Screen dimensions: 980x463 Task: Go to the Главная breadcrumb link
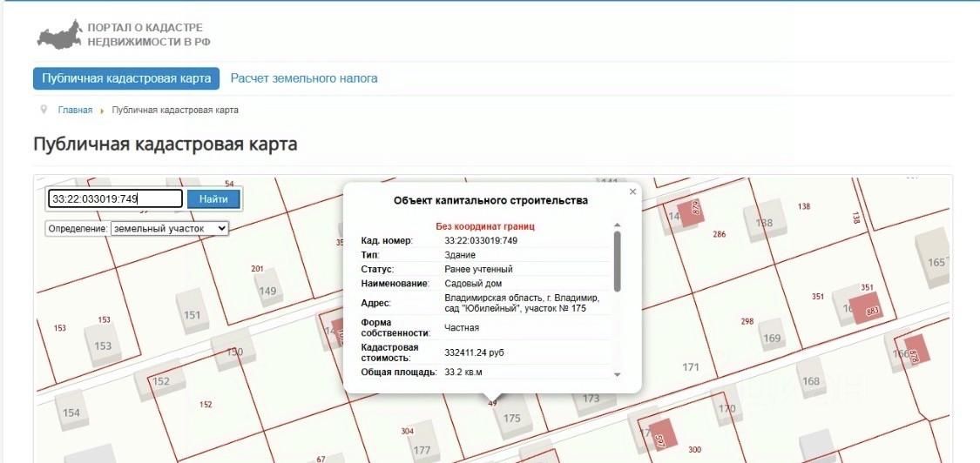pos(75,110)
